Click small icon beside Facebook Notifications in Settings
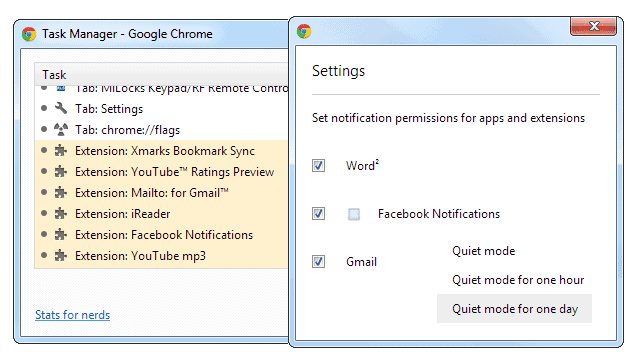This screenshot has width=640, height=360. click(x=354, y=214)
